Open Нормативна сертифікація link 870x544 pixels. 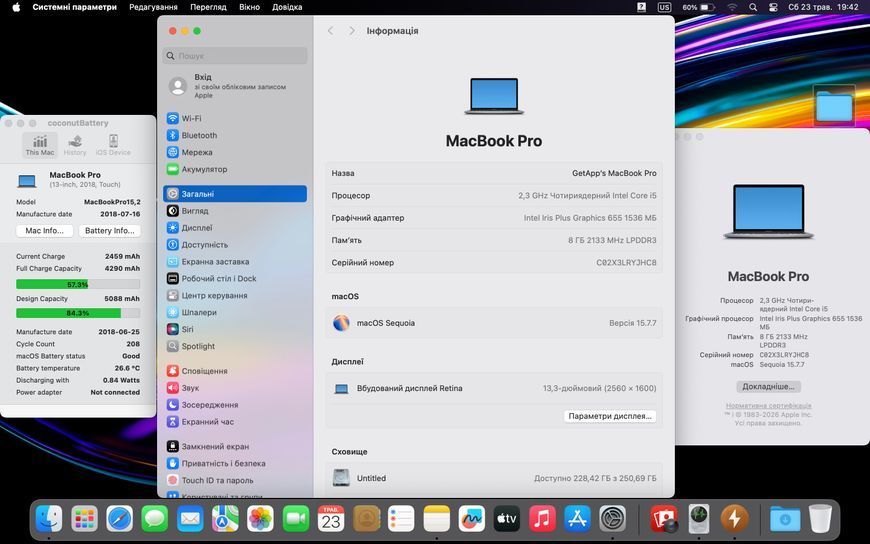click(768, 406)
